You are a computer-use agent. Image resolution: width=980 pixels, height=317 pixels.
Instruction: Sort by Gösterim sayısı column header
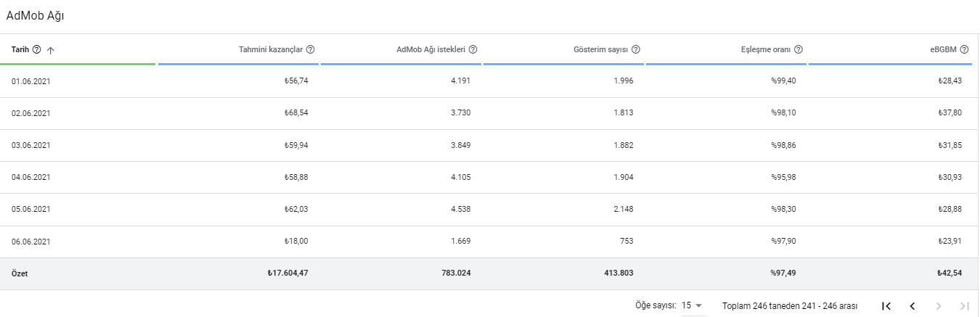[x=601, y=49]
